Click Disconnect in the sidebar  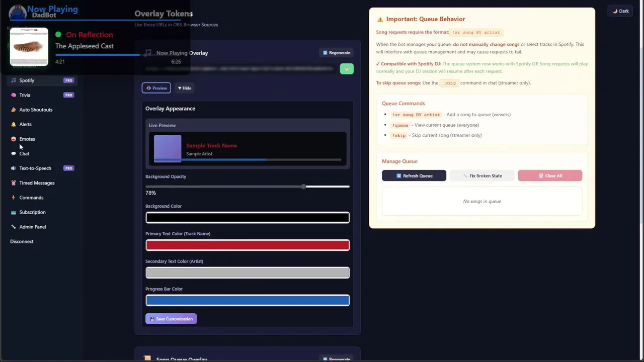point(22,241)
